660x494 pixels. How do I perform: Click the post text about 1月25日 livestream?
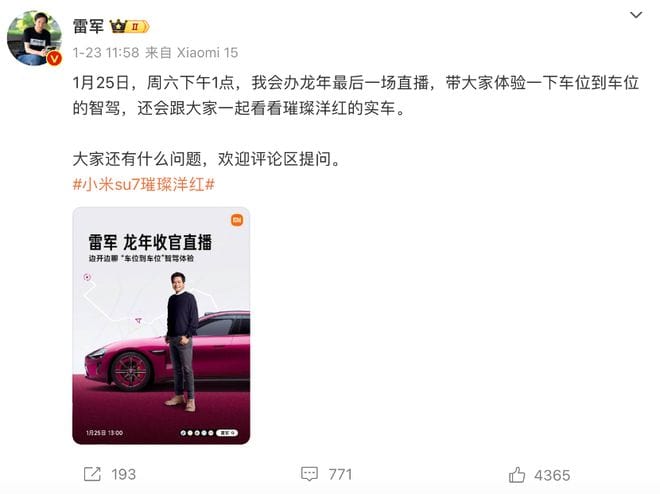coord(356,96)
